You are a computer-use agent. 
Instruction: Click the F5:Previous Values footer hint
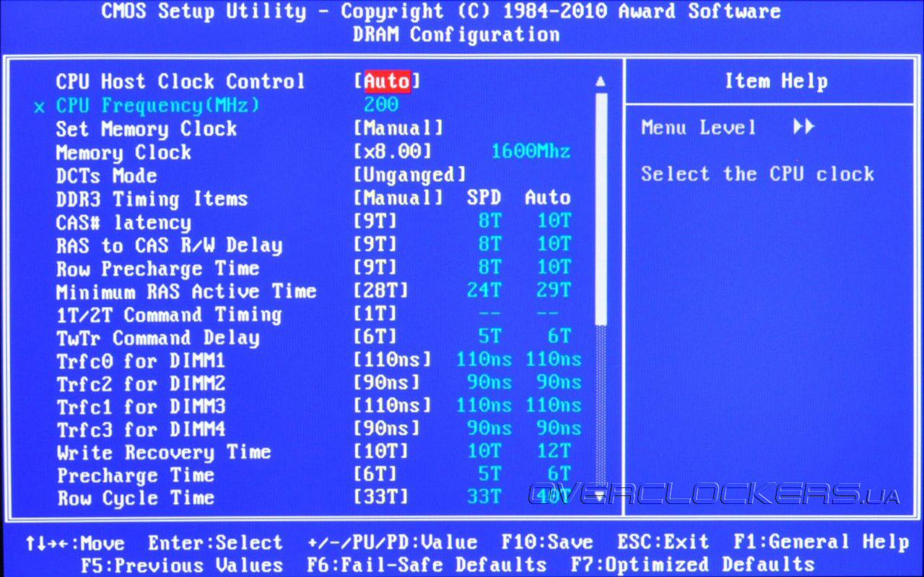coord(182,565)
